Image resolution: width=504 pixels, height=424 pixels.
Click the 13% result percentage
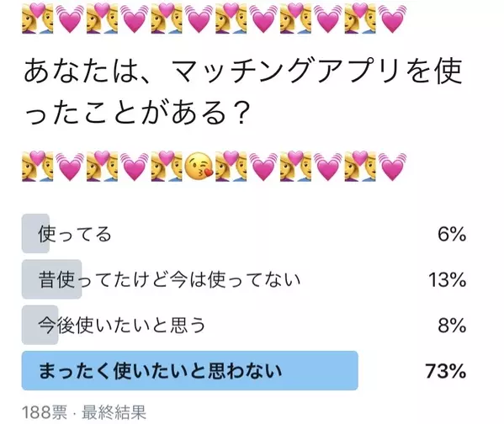447,279
